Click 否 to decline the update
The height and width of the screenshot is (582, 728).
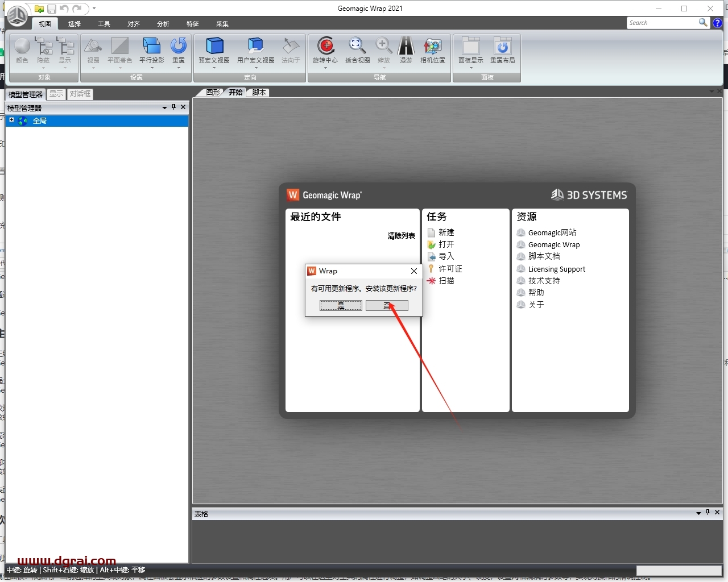tap(387, 306)
